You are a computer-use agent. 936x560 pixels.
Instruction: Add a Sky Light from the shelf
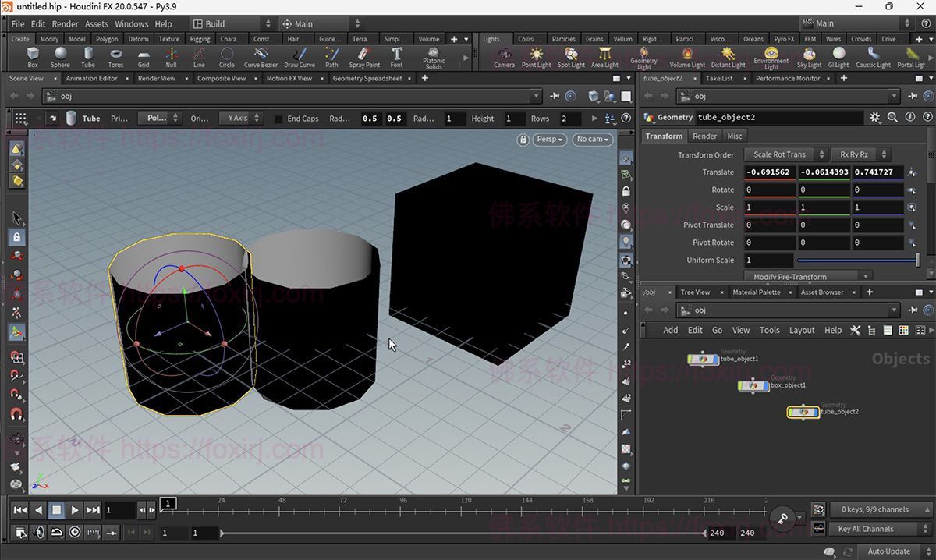tap(809, 56)
